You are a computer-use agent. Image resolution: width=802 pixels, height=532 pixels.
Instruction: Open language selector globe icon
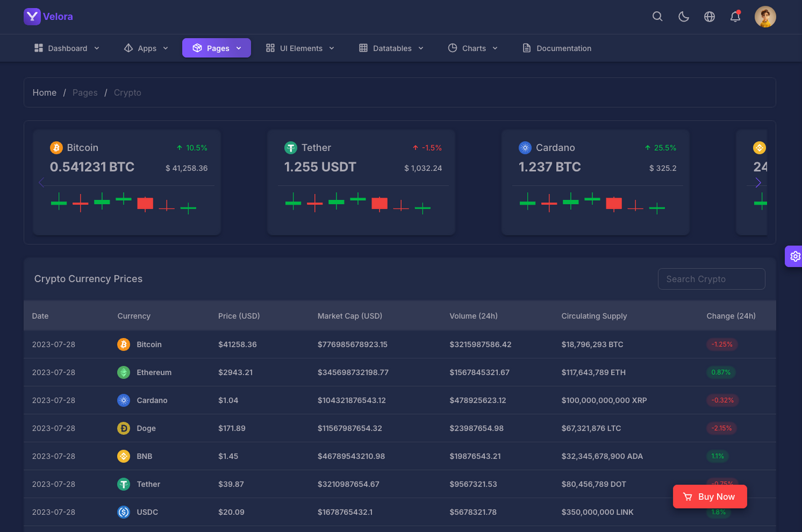click(709, 17)
